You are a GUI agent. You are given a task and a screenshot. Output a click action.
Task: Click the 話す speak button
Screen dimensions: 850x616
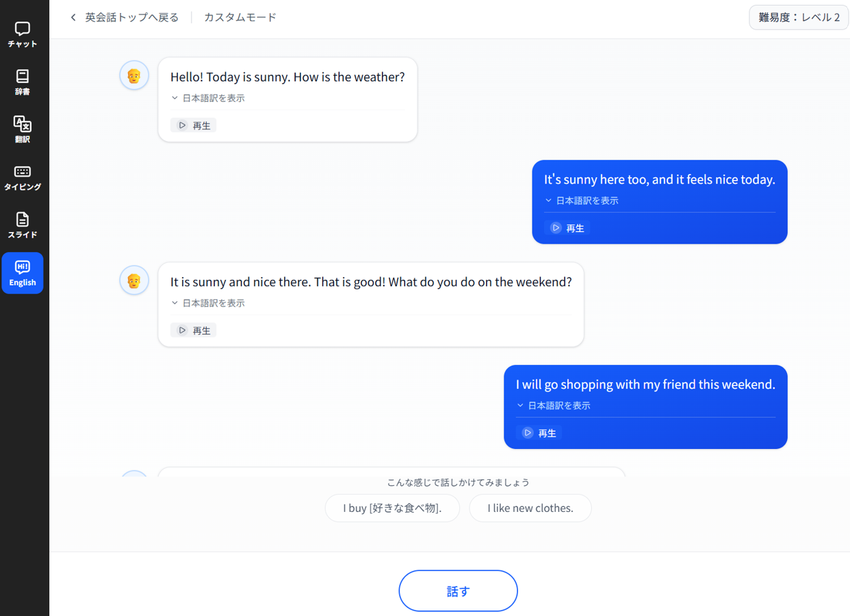tap(458, 591)
